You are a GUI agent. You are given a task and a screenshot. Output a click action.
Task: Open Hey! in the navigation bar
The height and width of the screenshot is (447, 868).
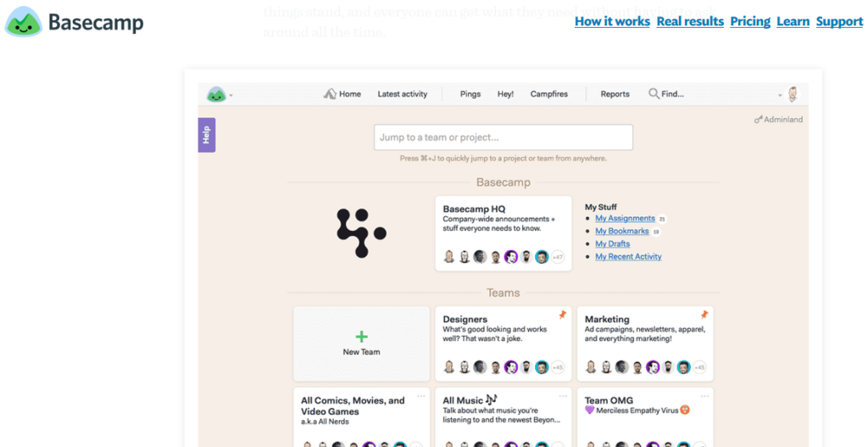click(505, 94)
